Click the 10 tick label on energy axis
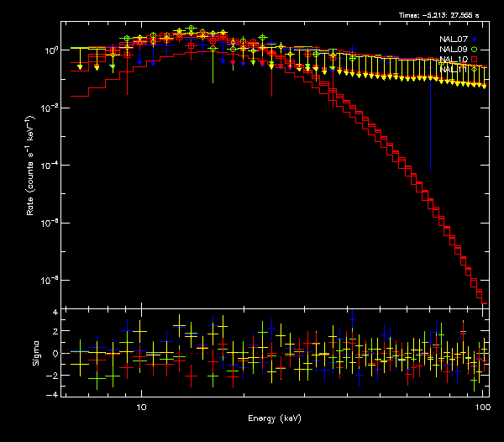Screen dimensions: 504x442 click(x=142, y=405)
